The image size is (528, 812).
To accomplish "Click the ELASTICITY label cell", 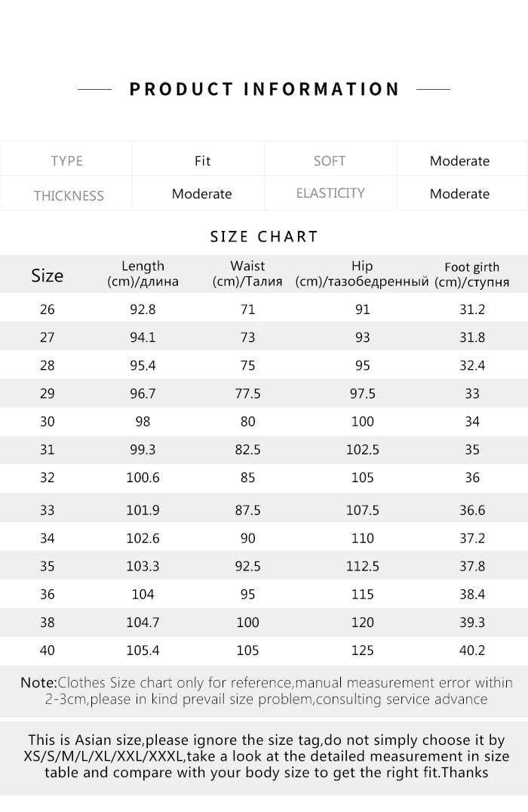I will pos(330,193).
